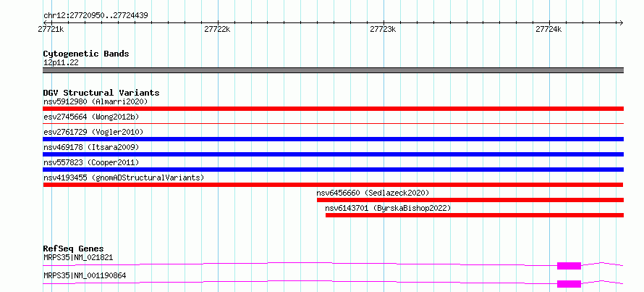The image size is (644, 292).
Task: Click the esv2761729 (Vogler2010) blue variant bar
Action: [x=333, y=139]
